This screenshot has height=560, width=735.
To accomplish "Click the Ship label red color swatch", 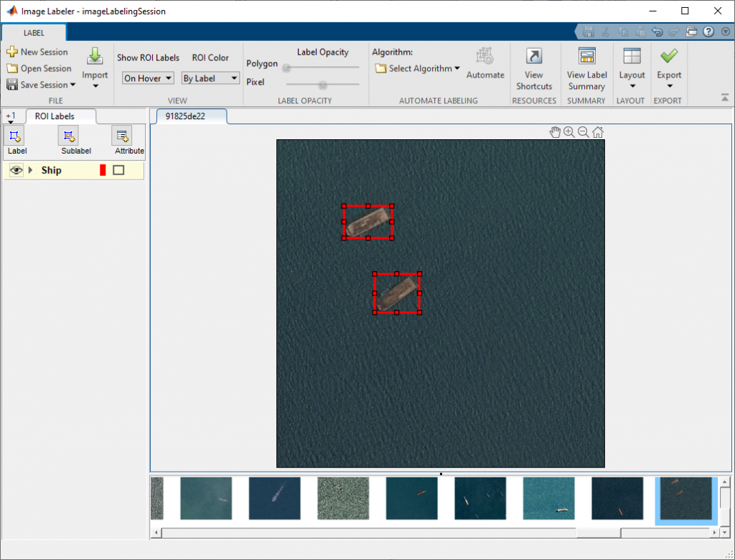I will pyautogui.click(x=103, y=170).
